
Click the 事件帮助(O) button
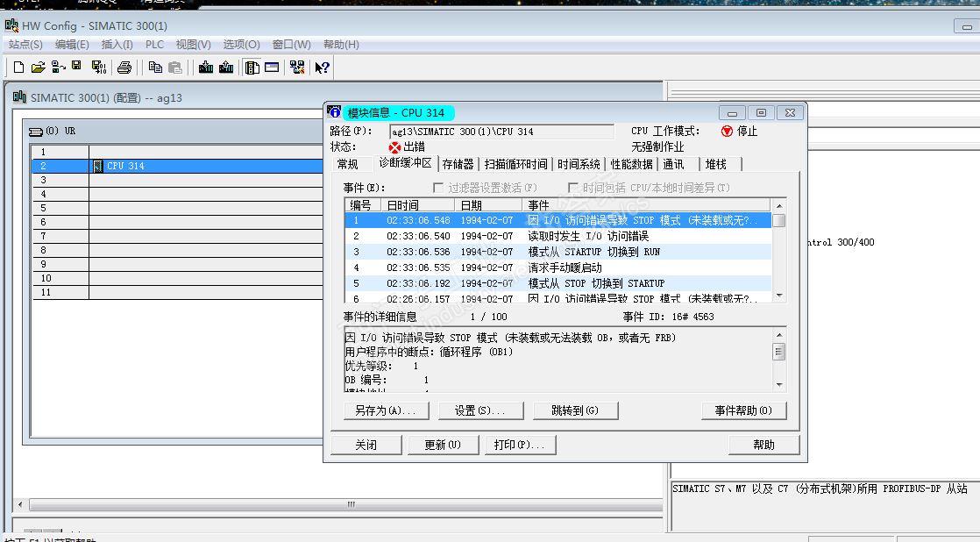coord(743,410)
